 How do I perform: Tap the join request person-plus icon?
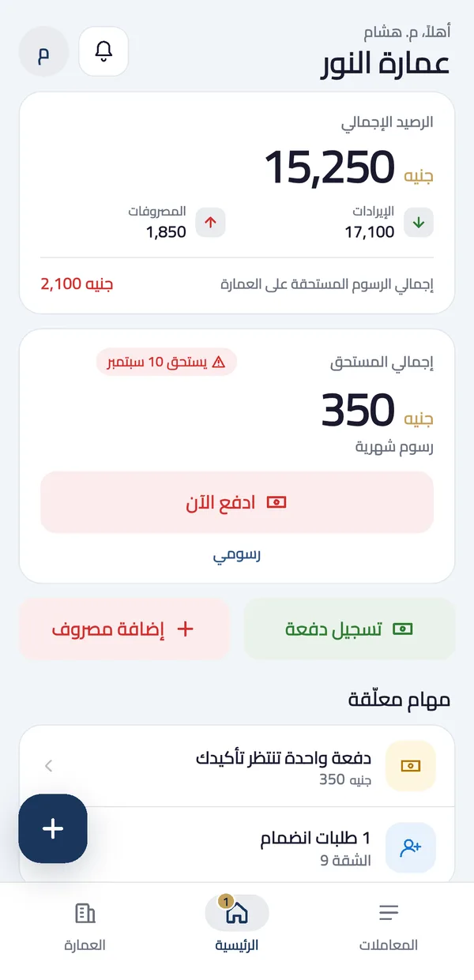click(x=410, y=847)
